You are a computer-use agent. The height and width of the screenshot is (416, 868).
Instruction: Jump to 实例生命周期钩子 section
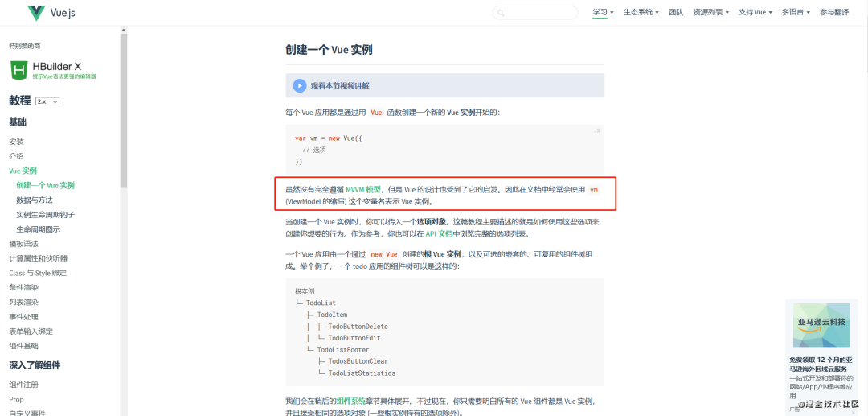click(45, 214)
